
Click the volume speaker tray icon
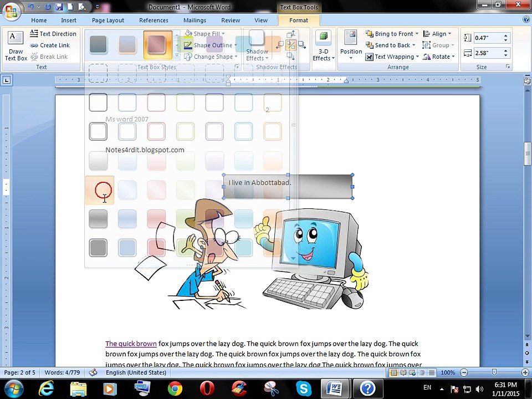[x=479, y=389]
